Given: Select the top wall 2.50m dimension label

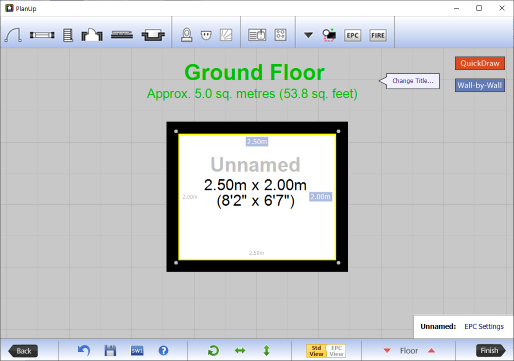Looking at the screenshot, I should pos(257,142).
